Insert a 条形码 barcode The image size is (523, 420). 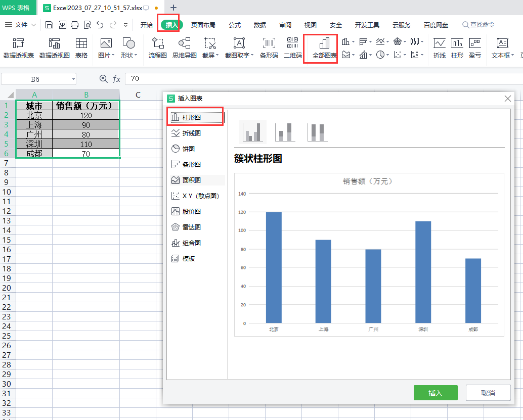click(x=269, y=48)
